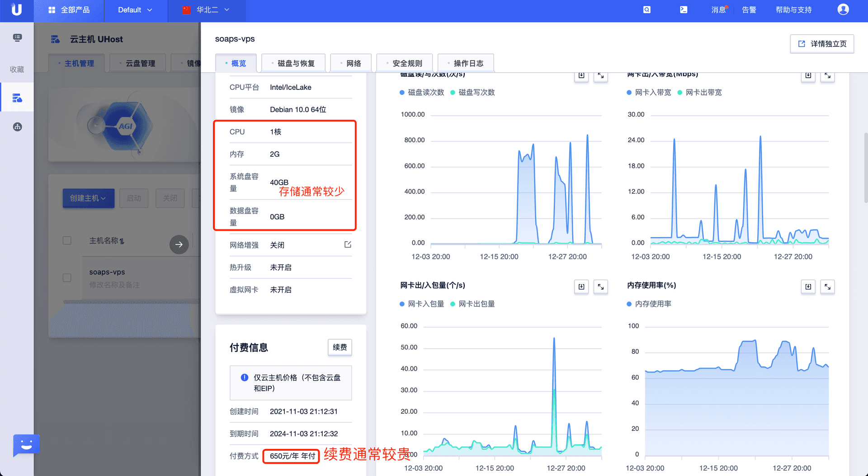Click the info icon in the price notice
This screenshot has height=476, width=868.
(245, 378)
